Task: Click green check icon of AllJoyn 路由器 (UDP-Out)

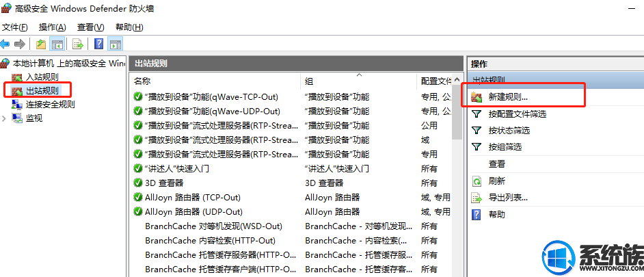Action: click(x=138, y=211)
